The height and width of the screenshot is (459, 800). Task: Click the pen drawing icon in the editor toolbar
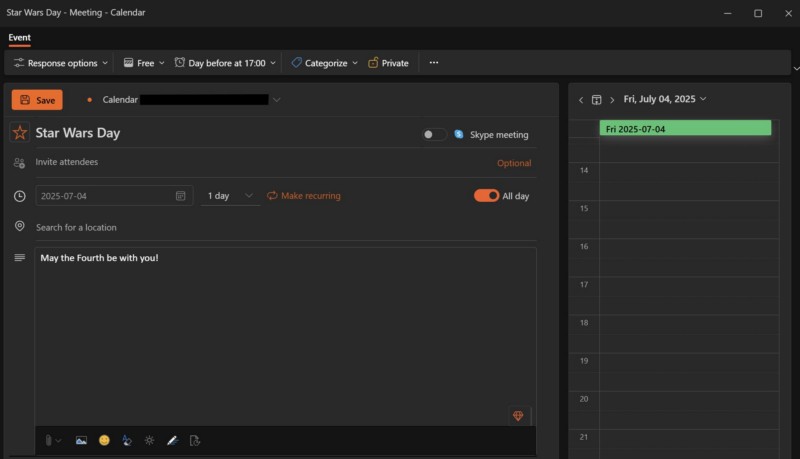click(x=172, y=440)
